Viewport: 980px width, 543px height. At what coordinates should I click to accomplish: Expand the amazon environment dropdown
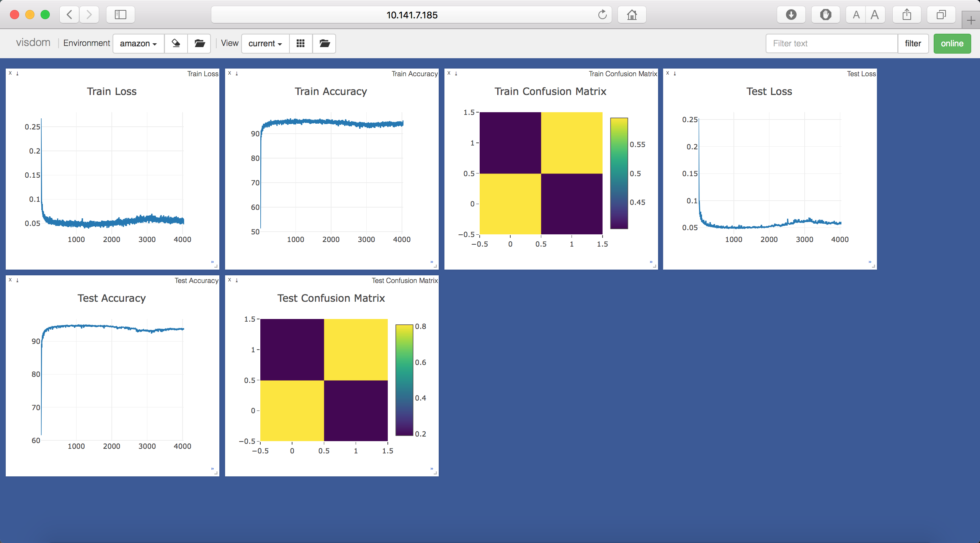[138, 43]
